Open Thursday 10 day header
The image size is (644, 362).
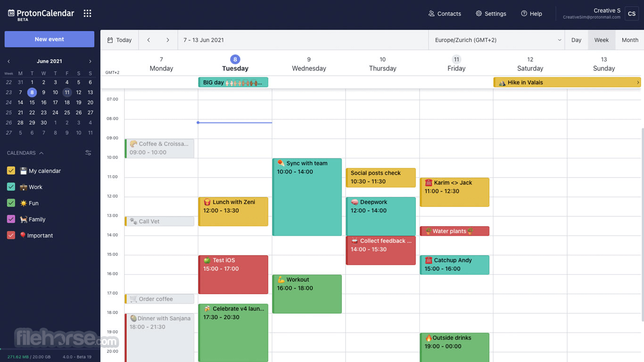click(x=382, y=64)
